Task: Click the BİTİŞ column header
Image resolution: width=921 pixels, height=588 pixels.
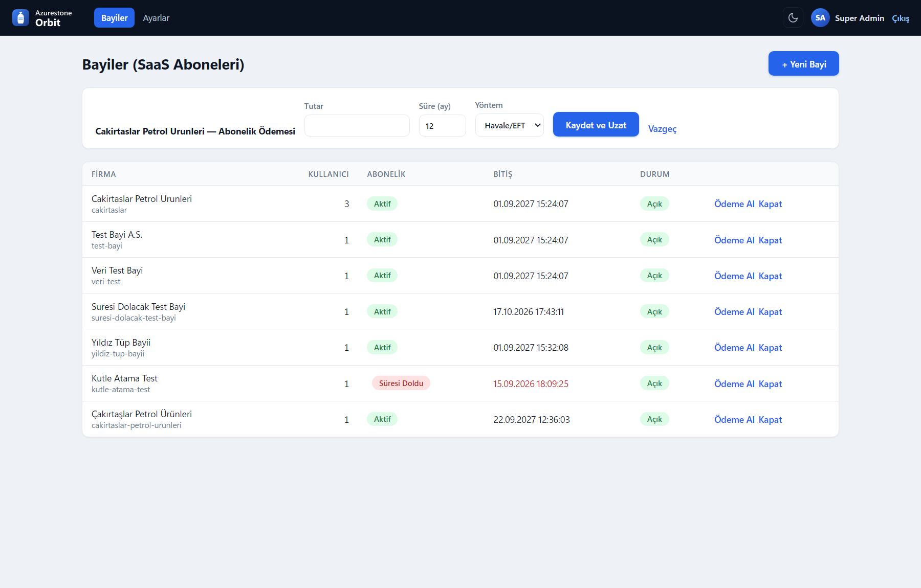Action: click(x=503, y=174)
